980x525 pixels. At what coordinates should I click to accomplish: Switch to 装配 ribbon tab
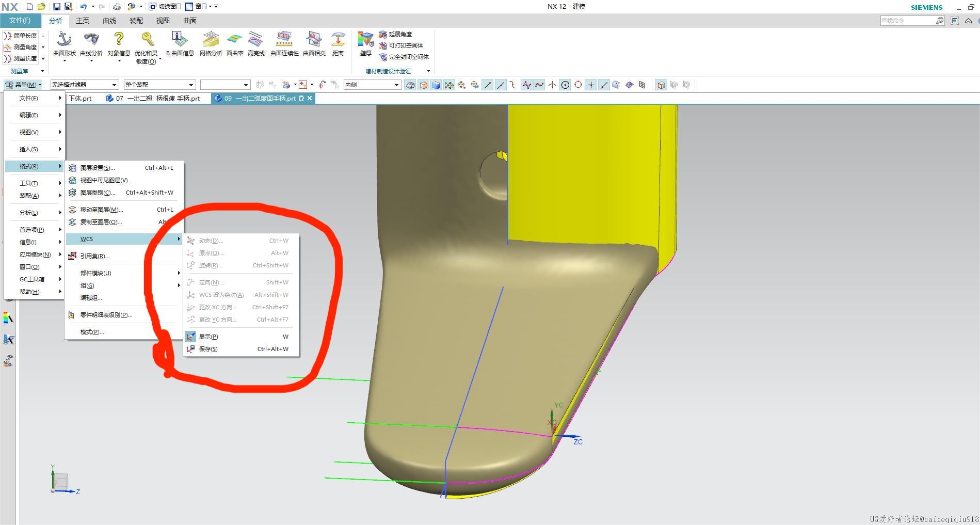(x=136, y=21)
